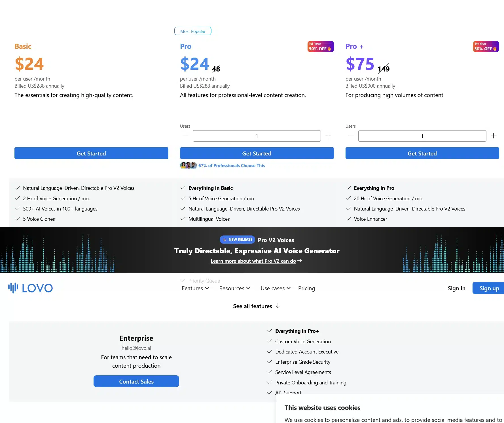Click 67% of Professionals Choose This
The height and width of the screenshot is (423, 504).
pyautogui.click(x=232, y=165)
